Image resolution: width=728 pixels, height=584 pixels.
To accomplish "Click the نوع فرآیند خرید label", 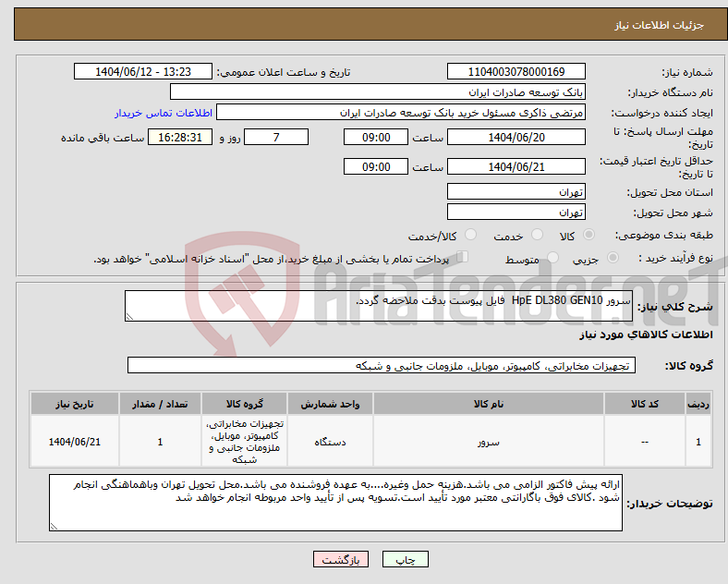I will coord(675,258).
